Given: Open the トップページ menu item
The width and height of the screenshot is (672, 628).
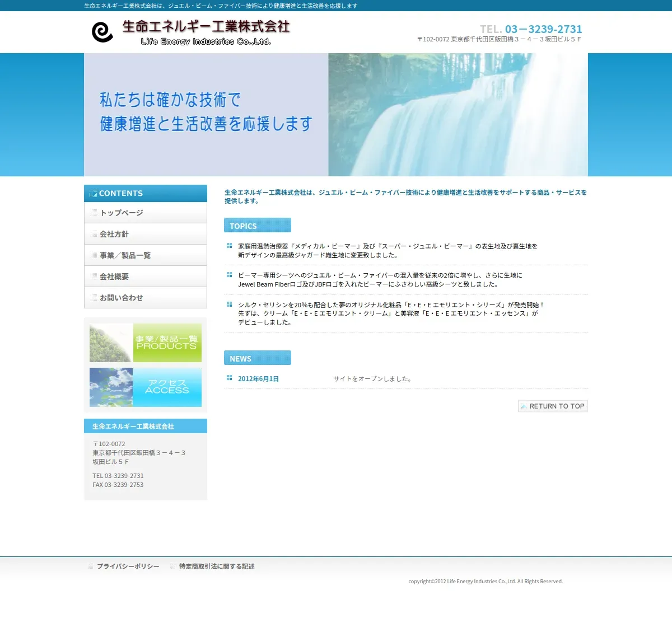Looking at the screenshot, I should coord(146,213).
